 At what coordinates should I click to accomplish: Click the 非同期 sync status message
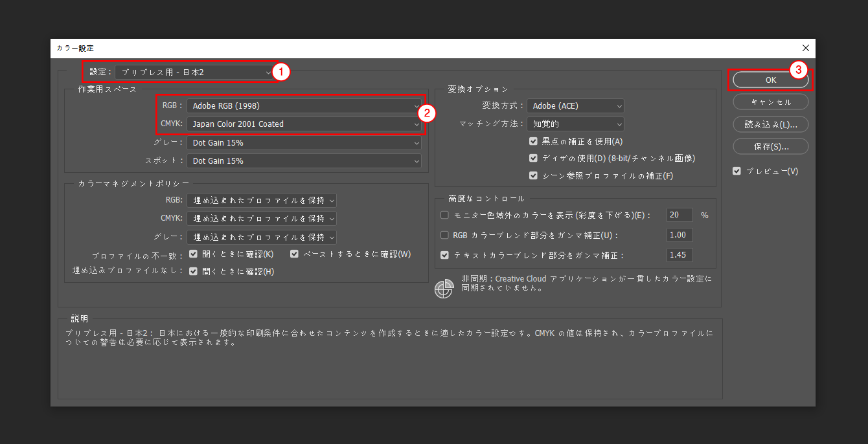click(586, 283)
